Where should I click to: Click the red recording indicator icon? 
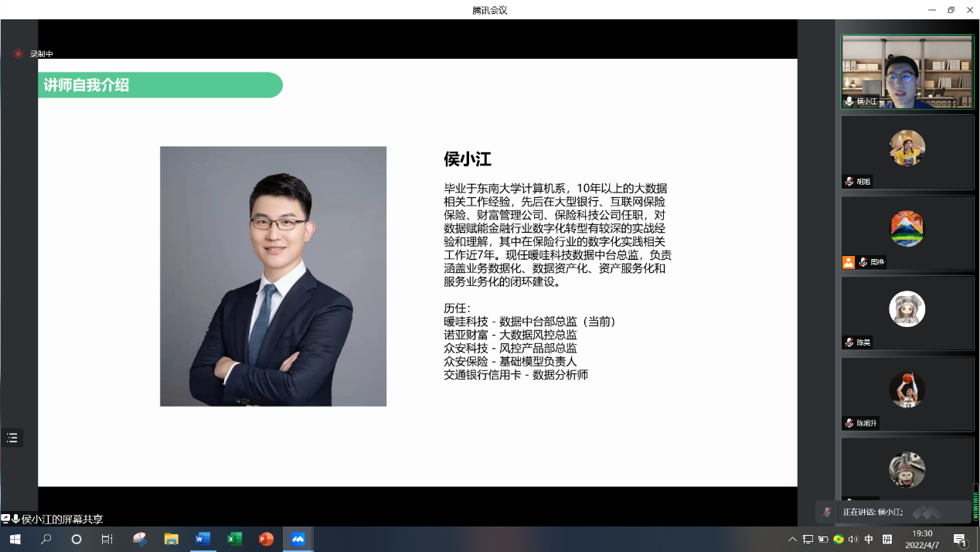(19, 54)
